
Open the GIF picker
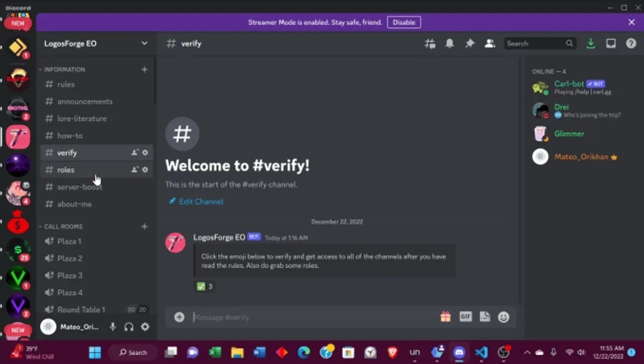coord(465,317)
